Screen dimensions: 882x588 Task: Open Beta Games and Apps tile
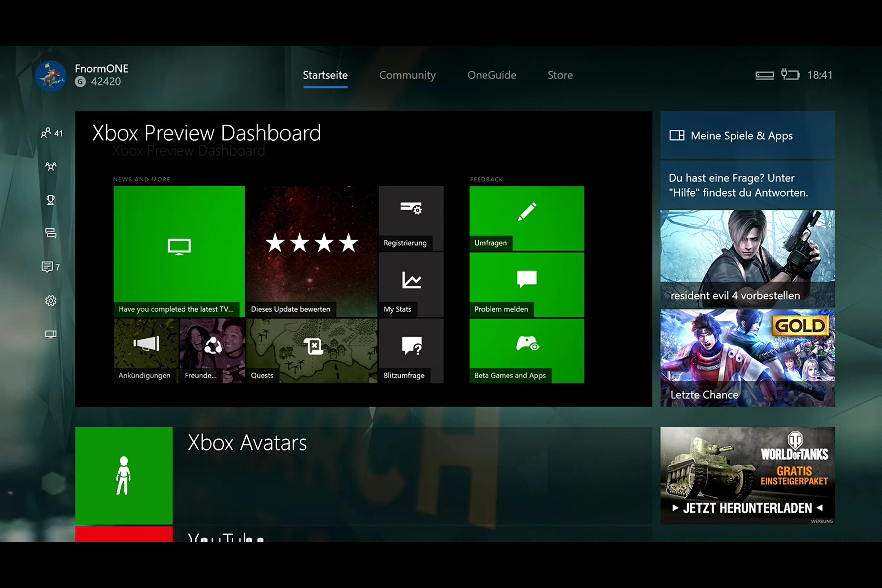(526, 351)
